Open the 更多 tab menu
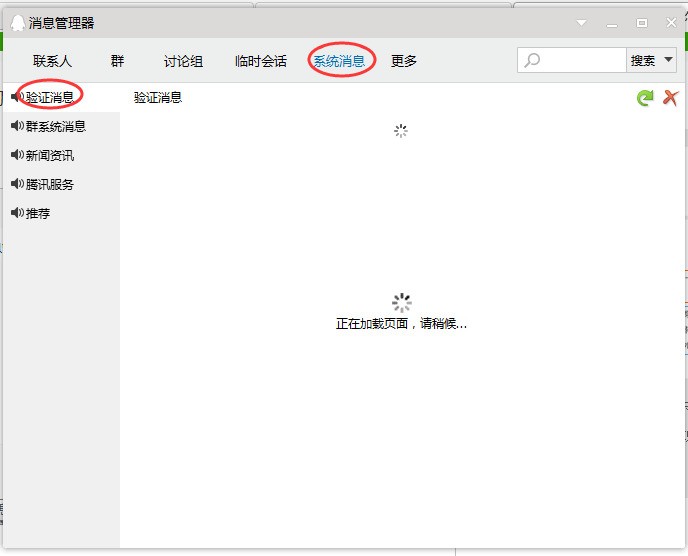688x556 pixels. coord(404,61)
